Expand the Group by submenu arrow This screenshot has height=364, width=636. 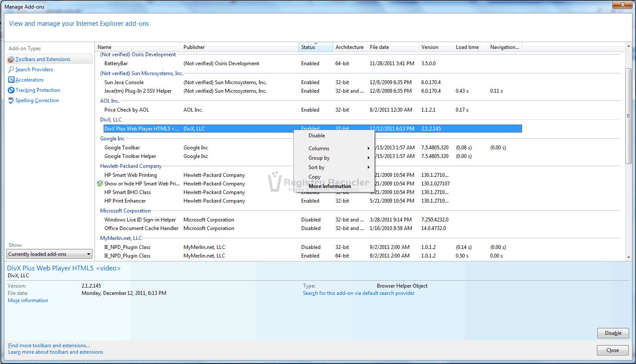pyautogui.click(x=369, y=158)
